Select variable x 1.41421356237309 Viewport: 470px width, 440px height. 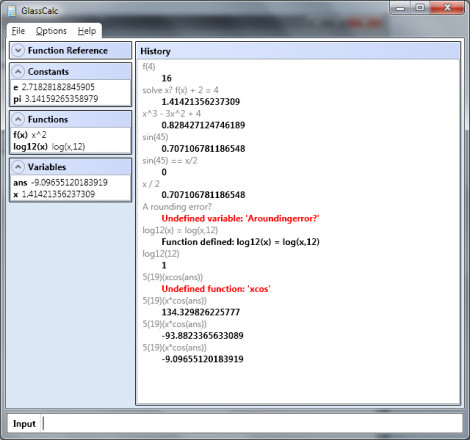pos(54,194)
